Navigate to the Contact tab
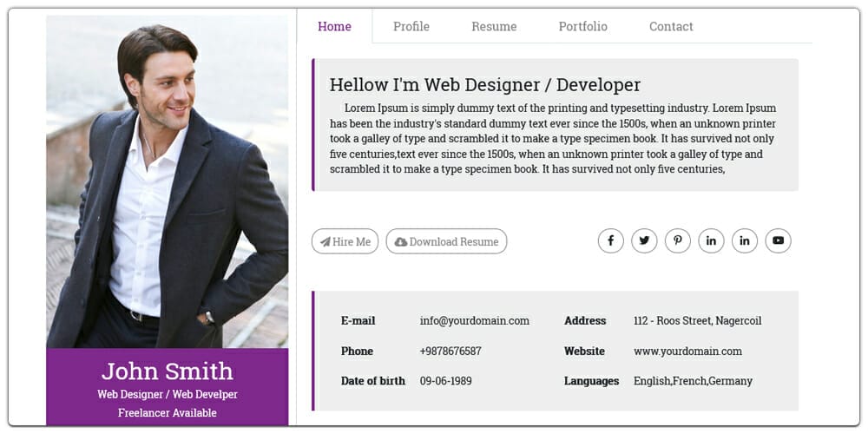868x434 pixels. point(671,26)
